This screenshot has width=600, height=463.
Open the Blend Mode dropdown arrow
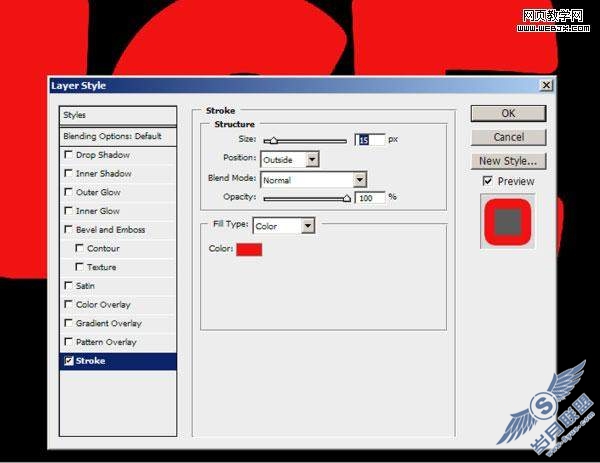coord(360,179)
